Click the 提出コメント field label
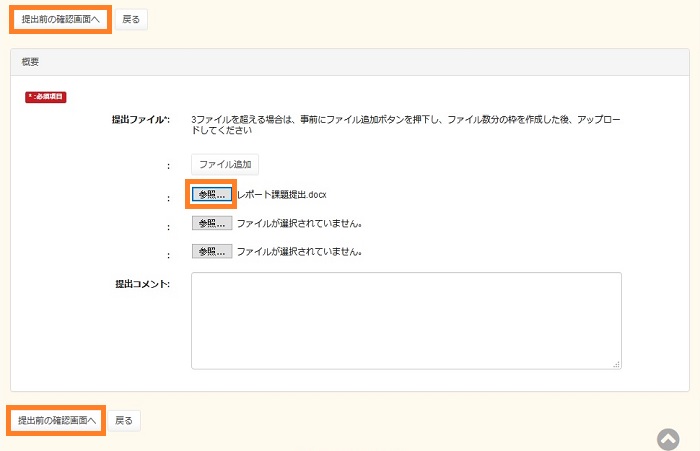 pos(141,284)
